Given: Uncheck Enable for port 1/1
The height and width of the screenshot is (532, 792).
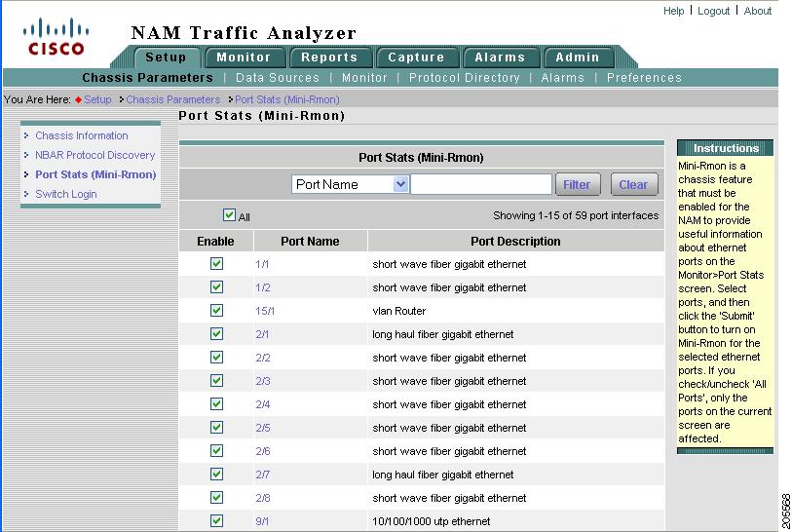Looking at the screenshot, I should [216, 264].
